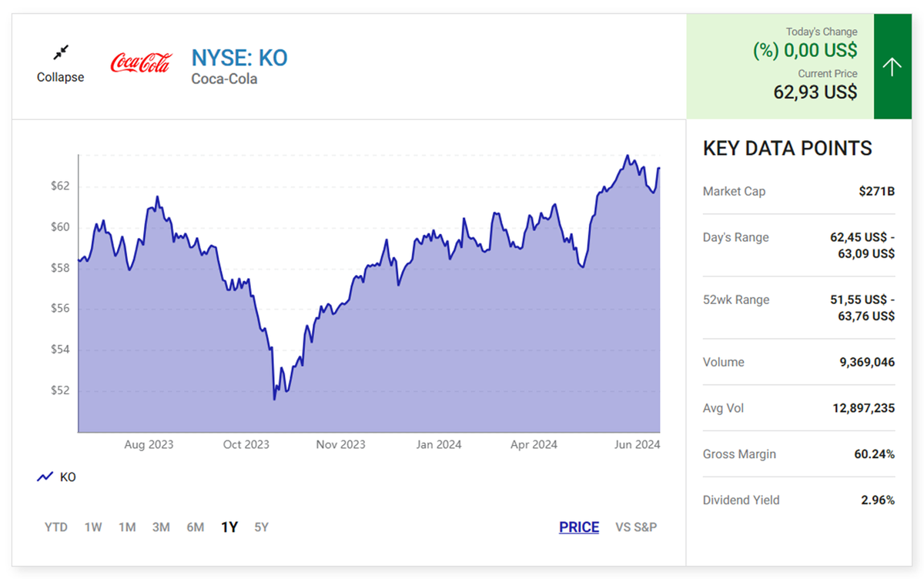Click the Coca-Cola company name
924x579 pixels.
224,79
